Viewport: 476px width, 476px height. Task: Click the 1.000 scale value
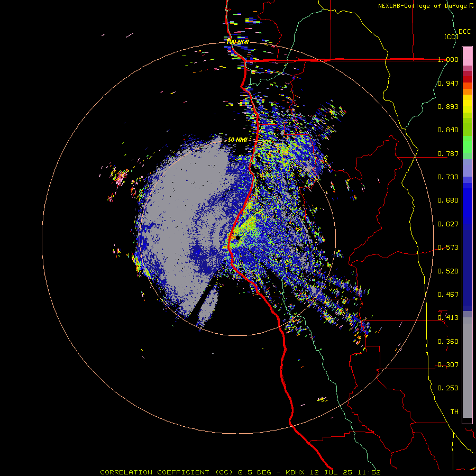(448, 59)
